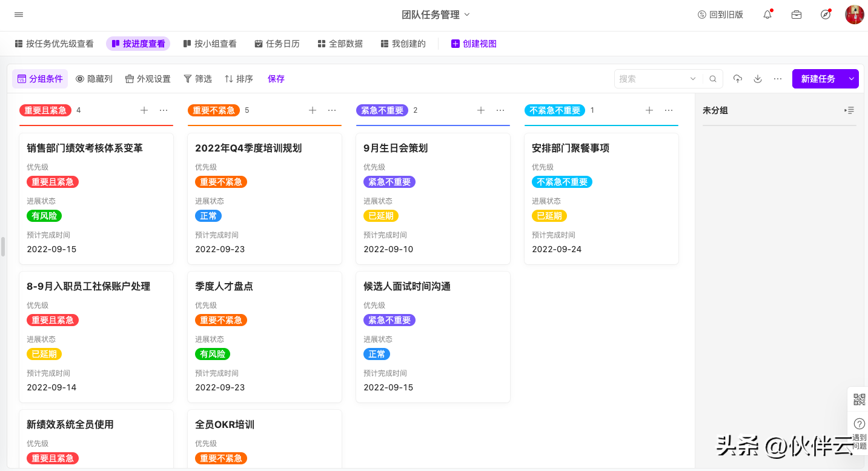Click the cloud upload icon
The image size is (868, 471).
point(737,79)
